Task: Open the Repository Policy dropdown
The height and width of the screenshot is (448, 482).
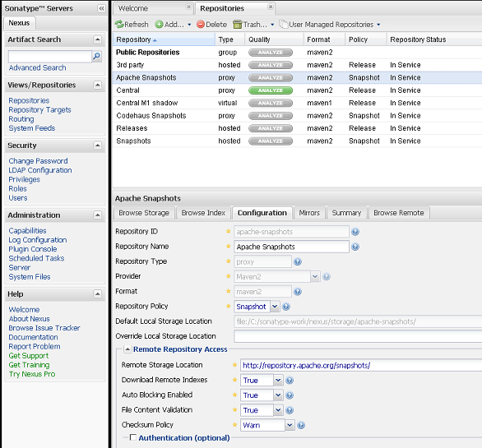Action: [x=275, y=307]
